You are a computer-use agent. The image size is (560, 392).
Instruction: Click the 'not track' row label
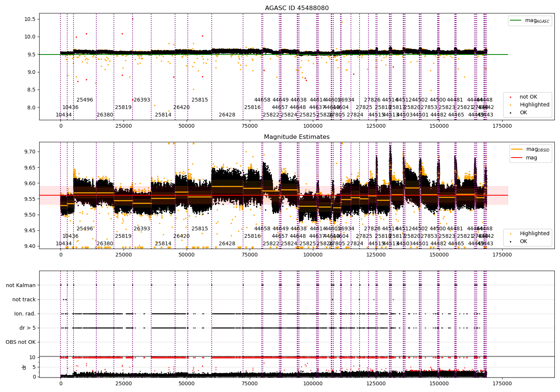point(24,300)
